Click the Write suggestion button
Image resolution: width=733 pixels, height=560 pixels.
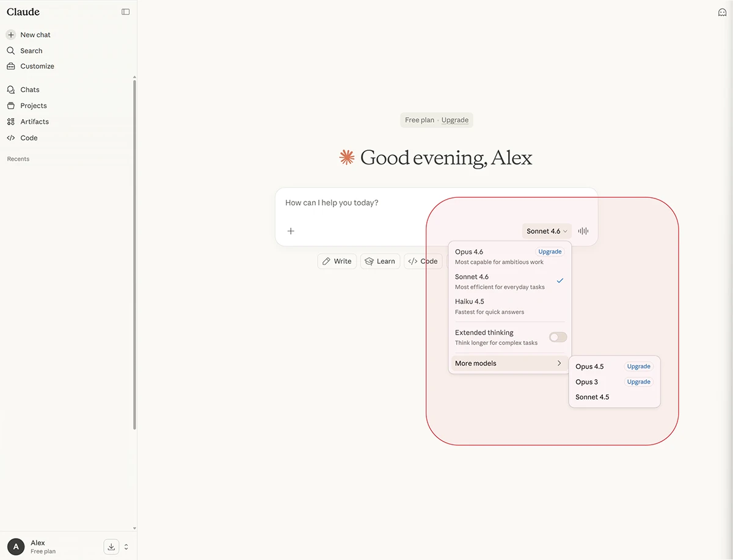coord(337,261)
